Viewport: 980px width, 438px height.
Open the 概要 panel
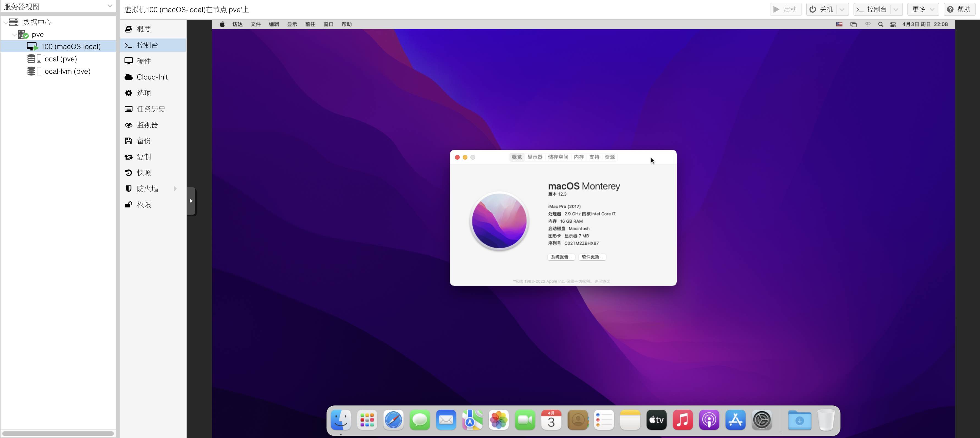pos(153,29)
